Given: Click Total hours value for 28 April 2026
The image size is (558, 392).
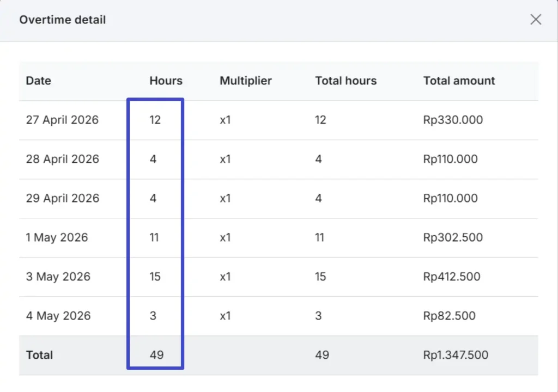Looking at the screenshot, I should (x=318, y=159).
